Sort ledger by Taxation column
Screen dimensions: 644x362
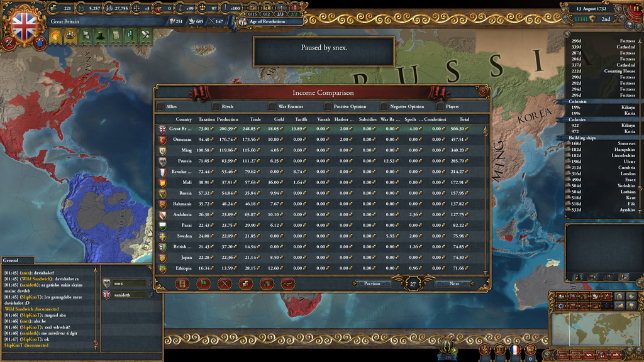pos(206,119)
